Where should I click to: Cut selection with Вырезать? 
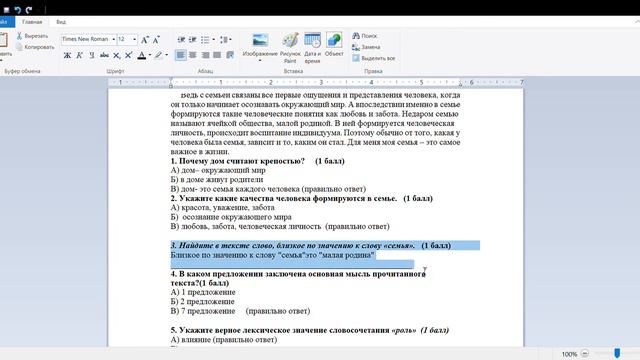click(x=32, y=36)
